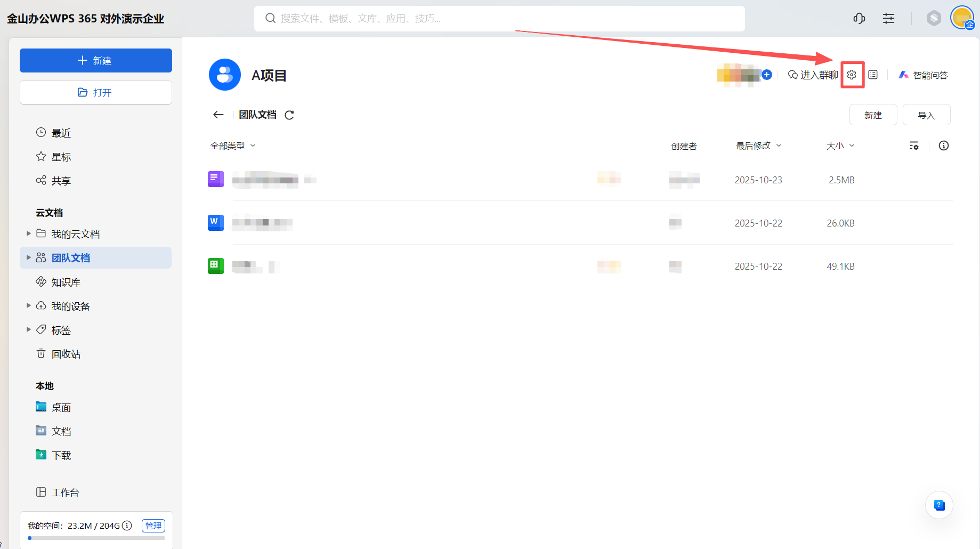Click the 导入 button
This screenshot has width=980, height=549.
click(x=926, y=115)
